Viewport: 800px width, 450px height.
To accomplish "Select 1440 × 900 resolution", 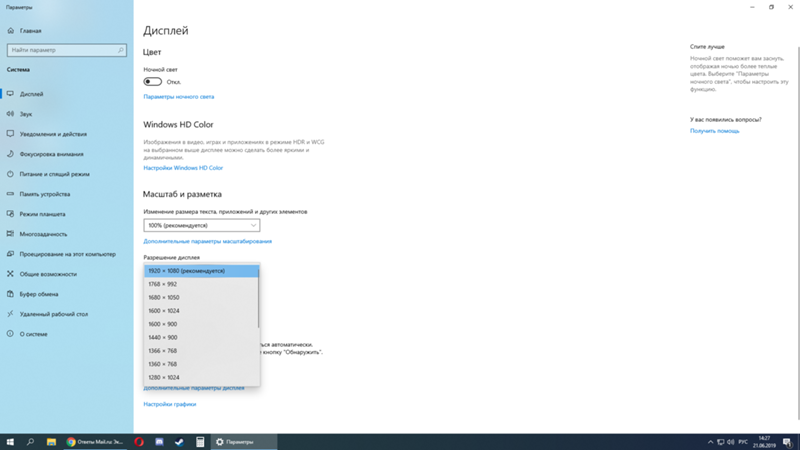I will click(x=201, y=337).
